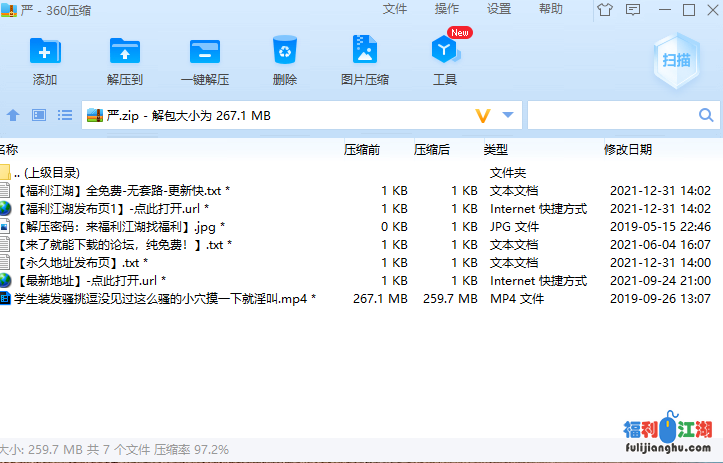The width and height of the screenshot is (723, 463).
Task: Click the 扫描 (Scan) shield button
Action: pos(676,59)
